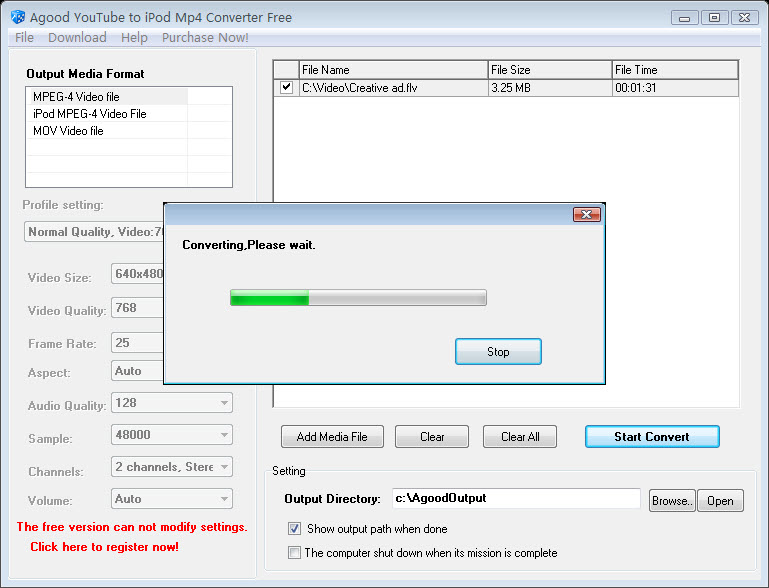Close the main converter window
This screenshot has width=769, height=588.
(744, 18)
